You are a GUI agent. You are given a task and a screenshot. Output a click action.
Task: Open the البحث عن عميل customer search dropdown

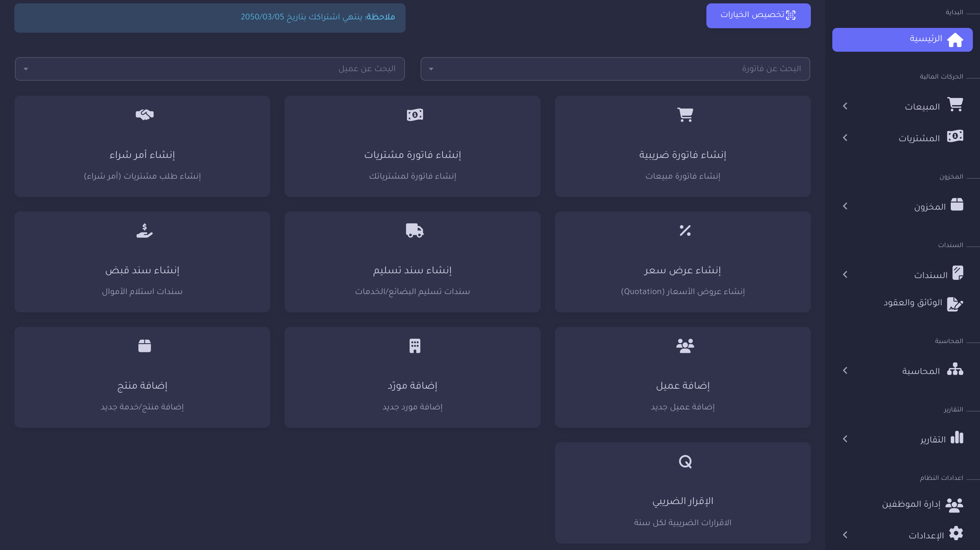(x=210, y=69)
